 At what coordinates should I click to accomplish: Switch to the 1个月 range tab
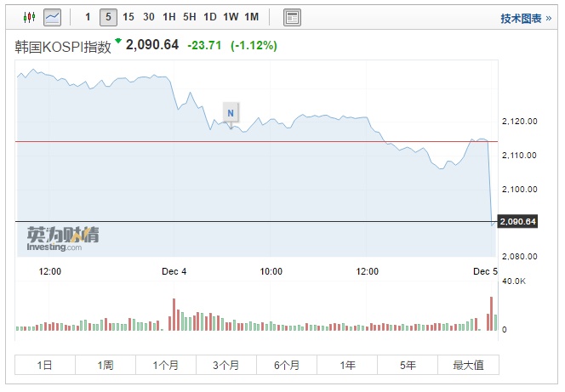pyautogui.click(x=166, y=365)
